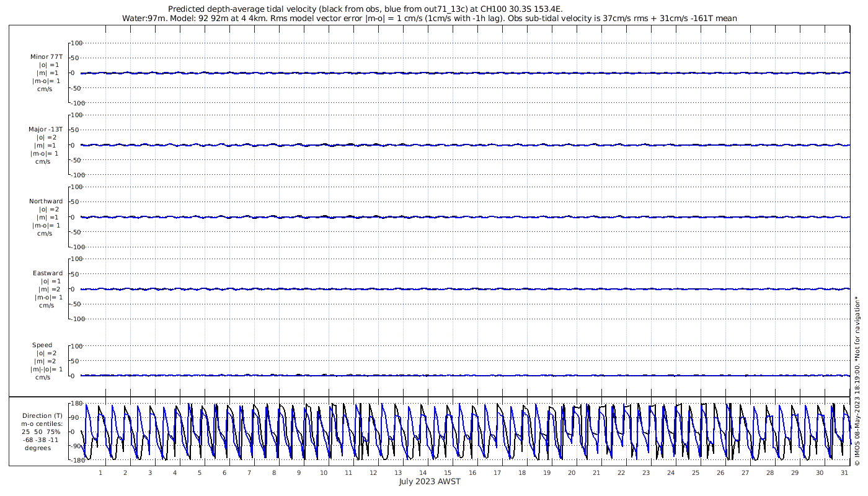Click the '-50' tick of the Eastward panel
868x496 pixels.
(77, 304)
